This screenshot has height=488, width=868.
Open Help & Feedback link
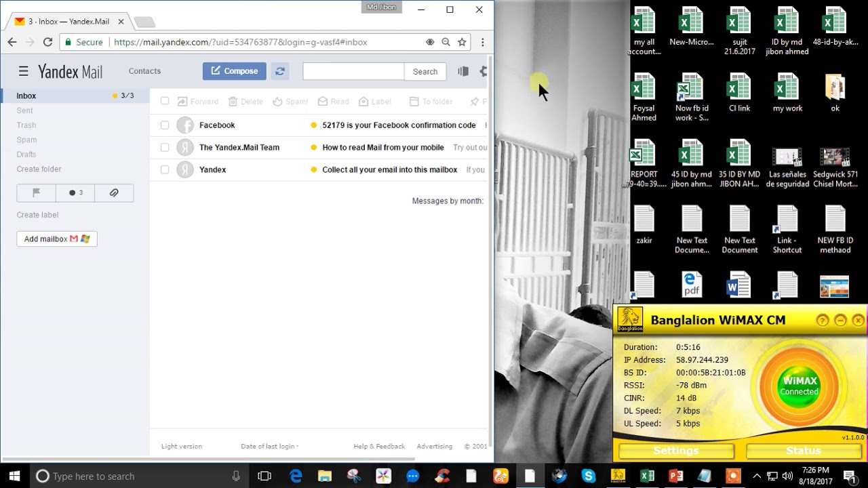click(x=379, y=446)
